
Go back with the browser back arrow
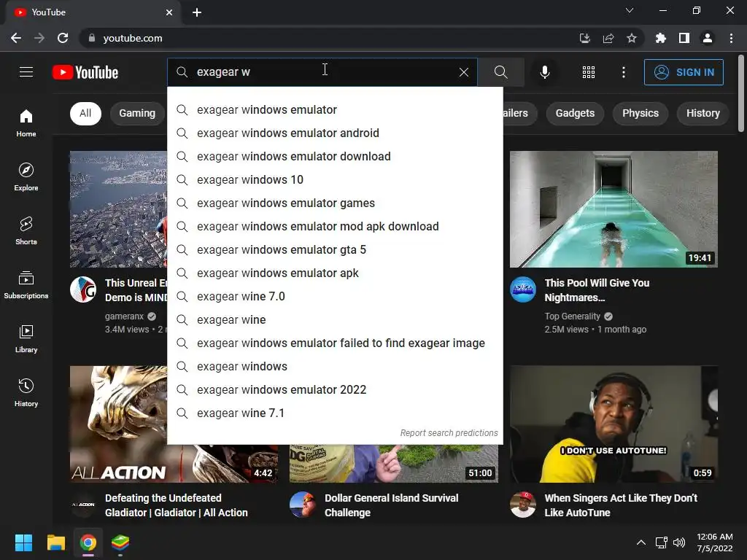click(16, 38)
